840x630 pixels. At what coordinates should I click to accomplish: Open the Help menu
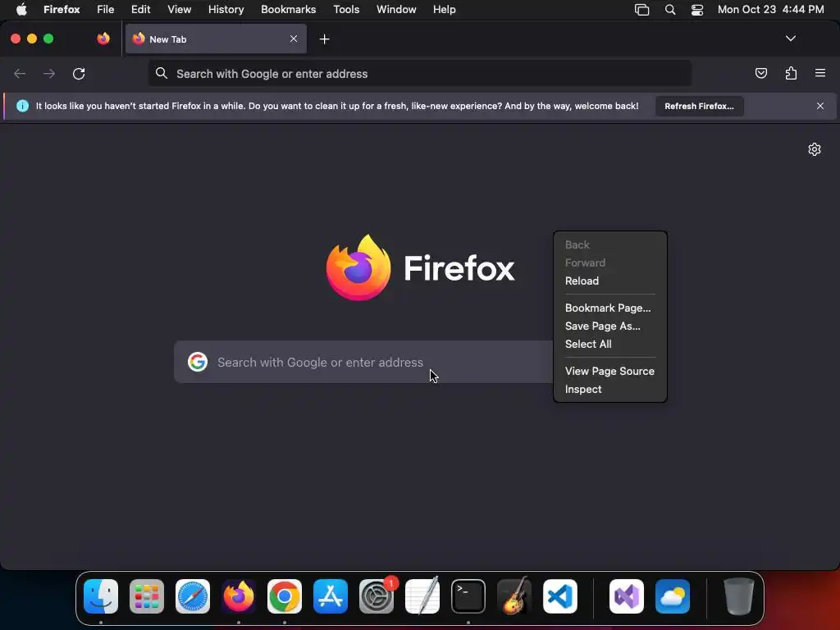pos(444,10)
